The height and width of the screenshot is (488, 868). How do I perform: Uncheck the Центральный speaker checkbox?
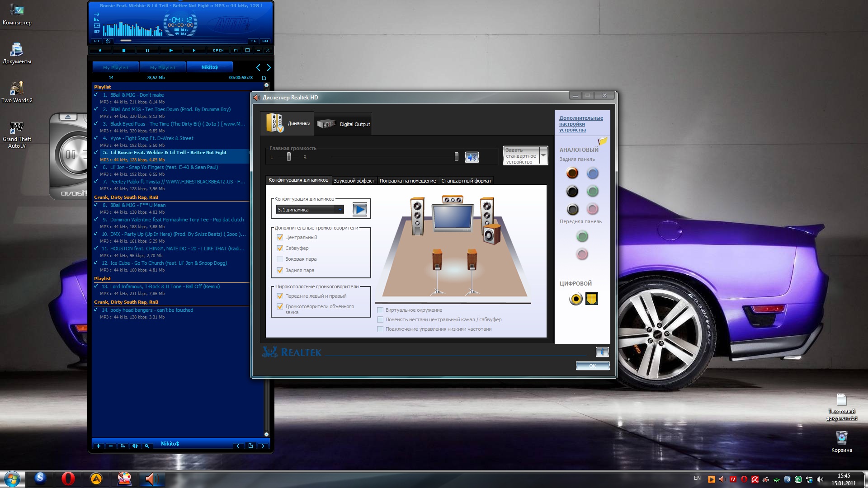280,237
